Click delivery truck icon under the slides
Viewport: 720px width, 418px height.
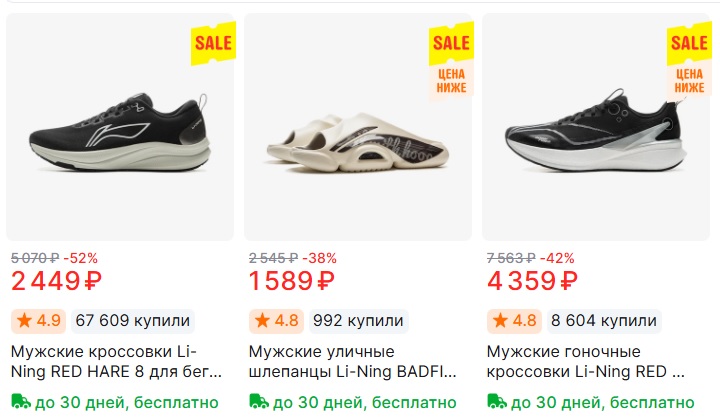[258, 402]
